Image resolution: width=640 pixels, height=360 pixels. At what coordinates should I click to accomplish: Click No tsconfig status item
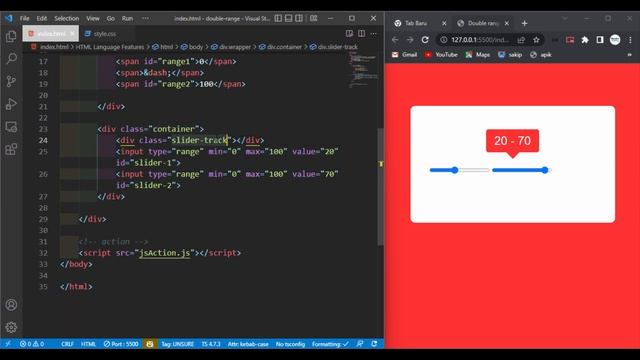point(290,344)
